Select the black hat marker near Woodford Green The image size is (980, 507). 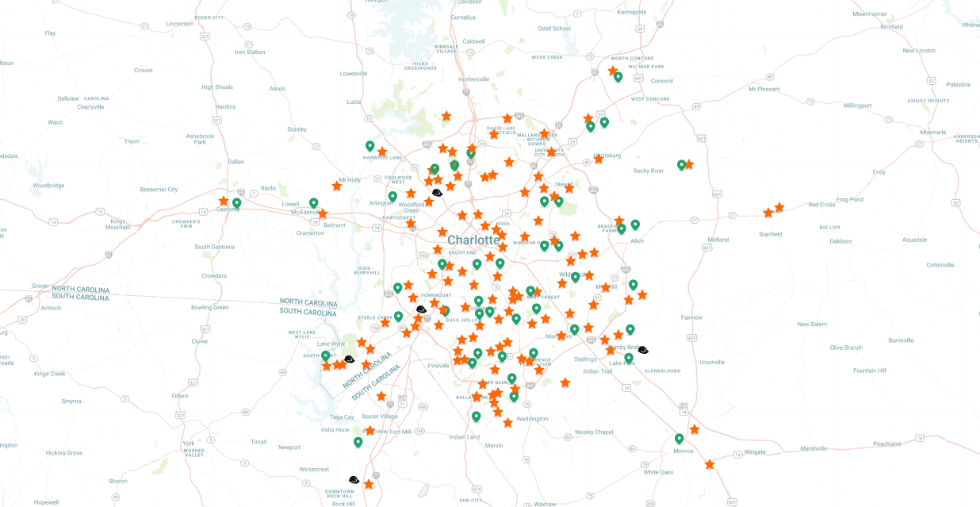pos(437,193)
